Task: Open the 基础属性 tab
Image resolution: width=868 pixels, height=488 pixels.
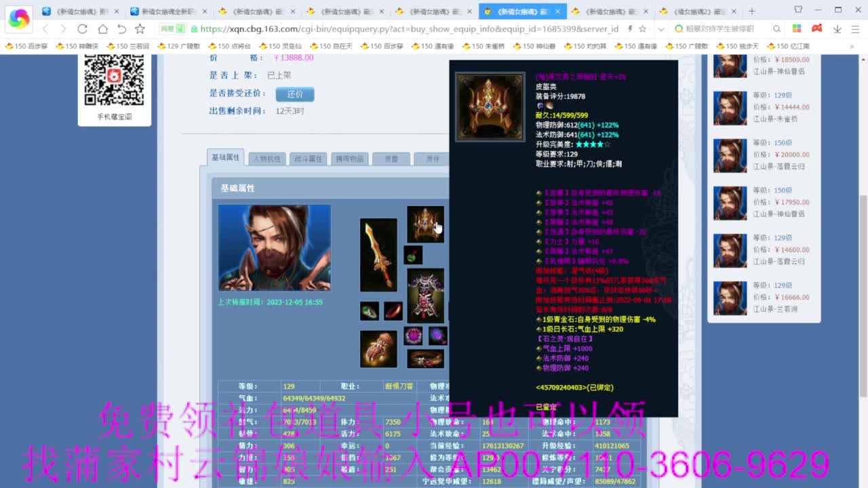Action: point(226,157)
